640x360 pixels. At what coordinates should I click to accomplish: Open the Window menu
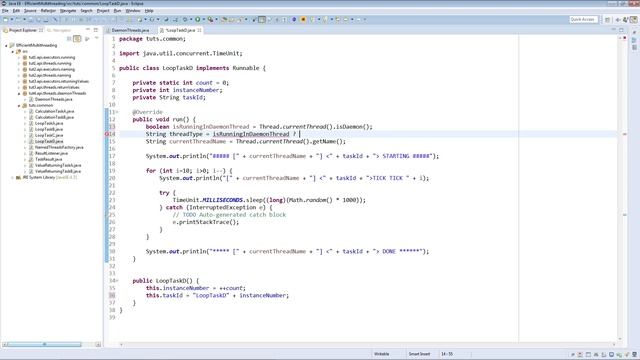tap(133, 11)
